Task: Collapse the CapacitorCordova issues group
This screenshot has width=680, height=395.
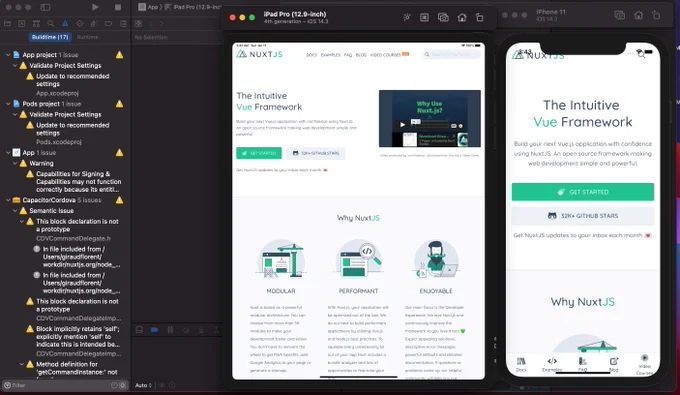Action: tap(8, 200)
